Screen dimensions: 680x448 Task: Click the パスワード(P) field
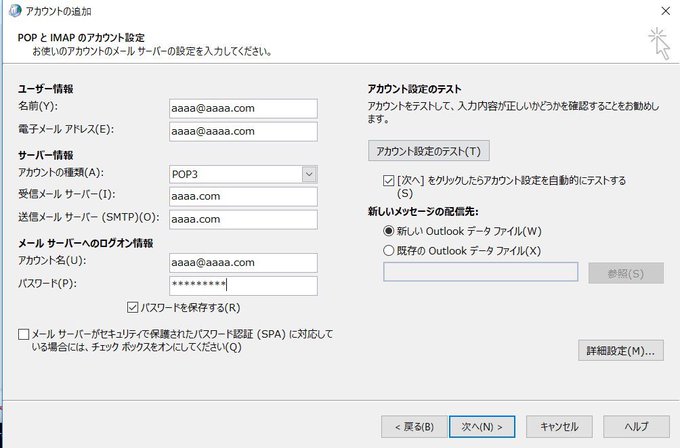click(x=243, y=286)
